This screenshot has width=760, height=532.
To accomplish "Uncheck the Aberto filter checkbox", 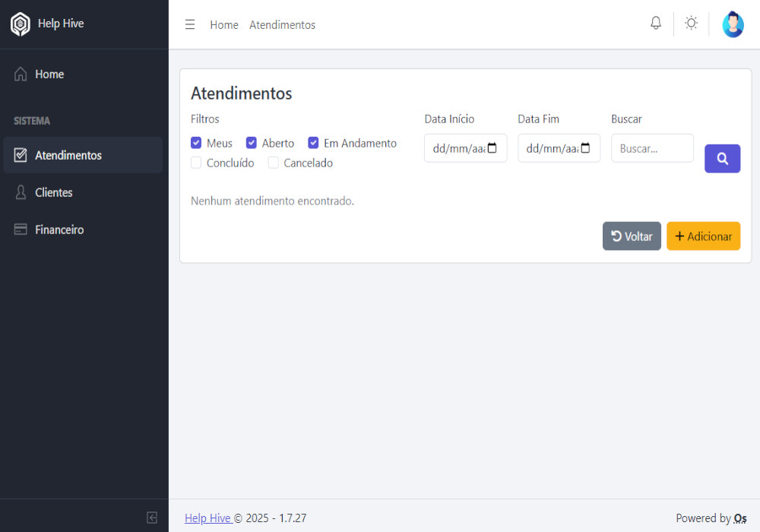I will coord(252,143).
